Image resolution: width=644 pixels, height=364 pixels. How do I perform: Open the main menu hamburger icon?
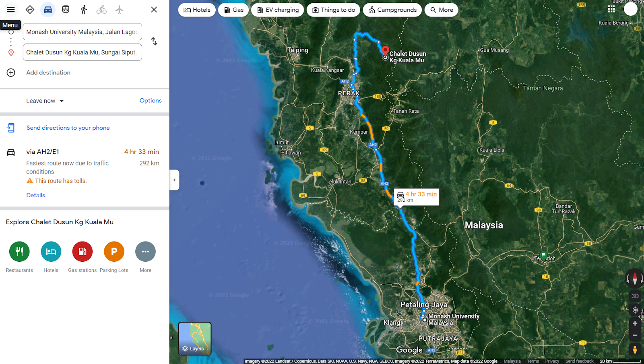point(11,10)
